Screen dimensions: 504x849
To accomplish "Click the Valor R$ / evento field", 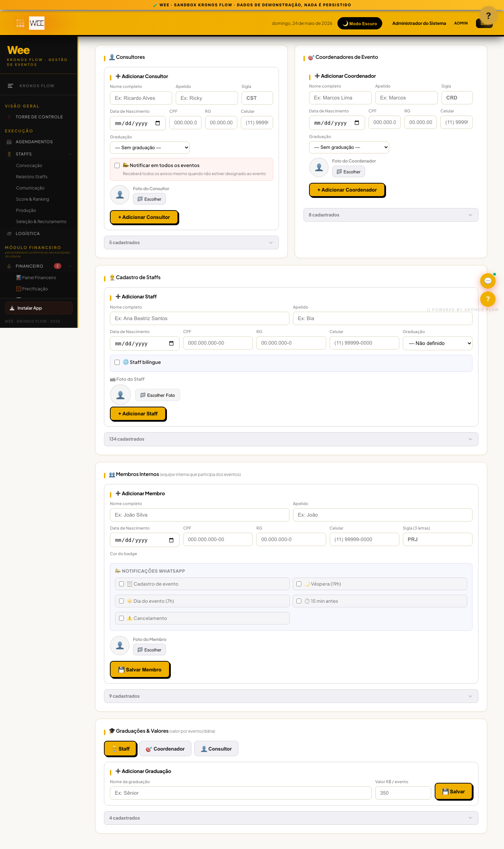I will tap(403, 793).
